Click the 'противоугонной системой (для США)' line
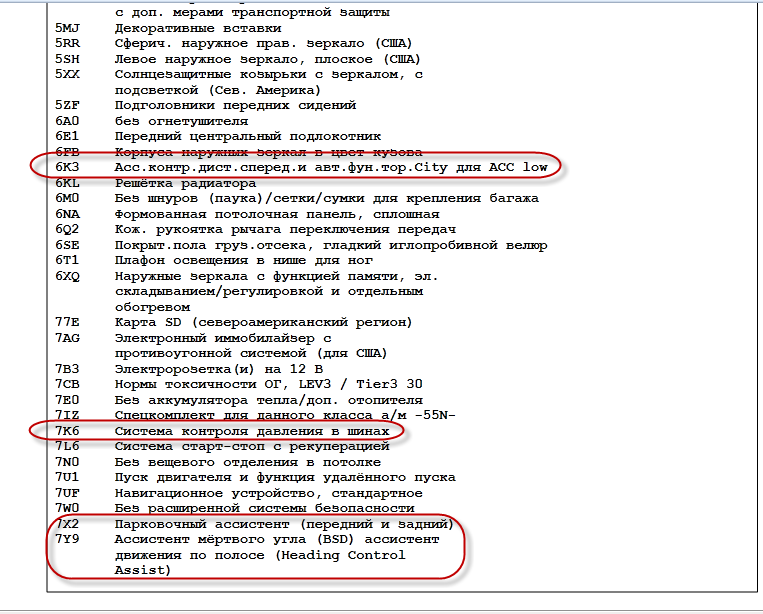This screenshot has height=614, width=763. pos(251,353)
